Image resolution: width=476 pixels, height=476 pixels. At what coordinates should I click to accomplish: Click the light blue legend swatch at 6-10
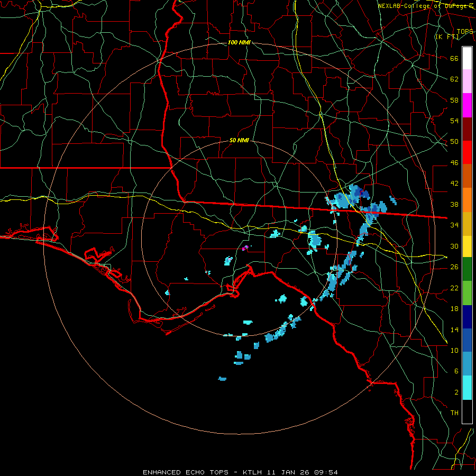pyautogui.click(x=467, y=363)
